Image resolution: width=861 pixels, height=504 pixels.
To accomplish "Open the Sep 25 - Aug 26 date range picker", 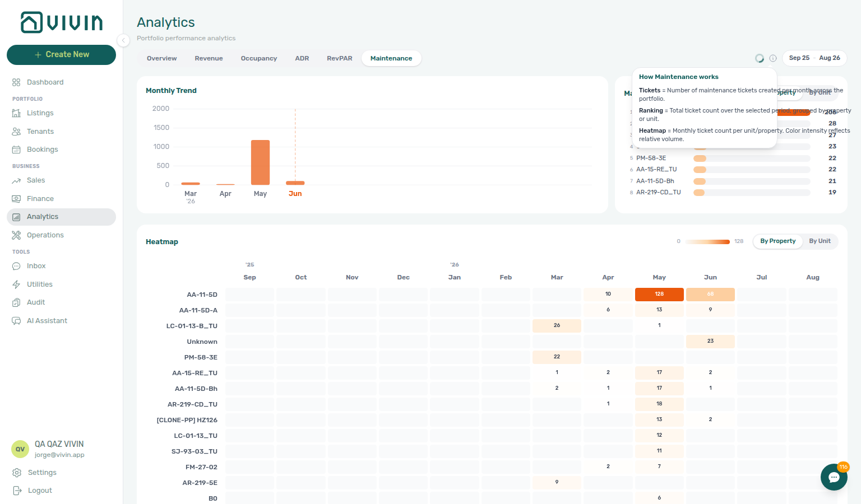I will [x=814, y=58].
